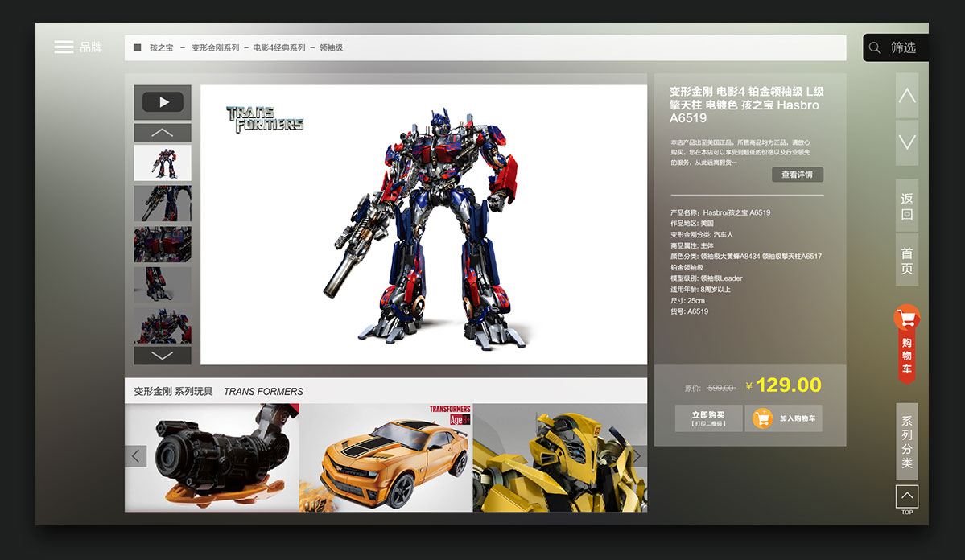Viewport: 965px width, 560px height.
Task: Click the sidebar up arrow
Action: pyautogui.click(x=906, y=96)
